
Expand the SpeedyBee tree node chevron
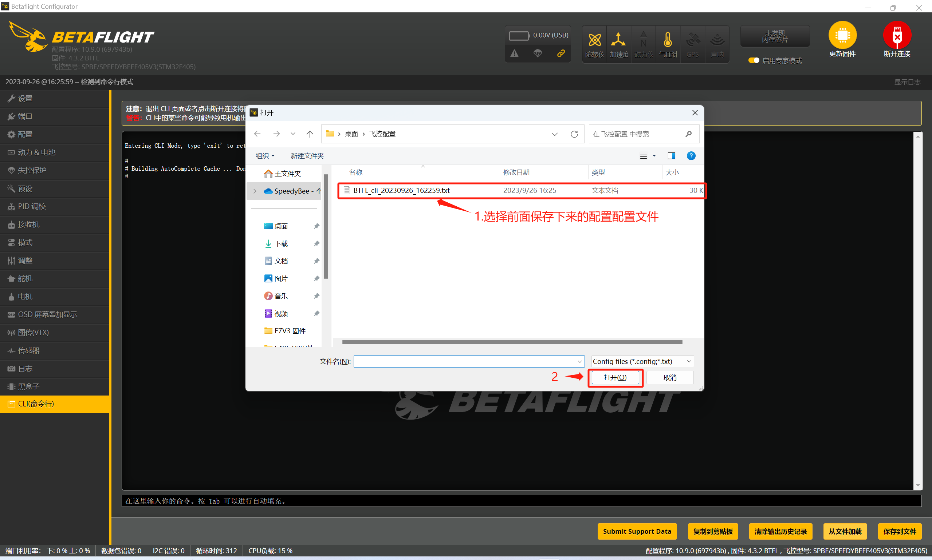tap(255, 191)
